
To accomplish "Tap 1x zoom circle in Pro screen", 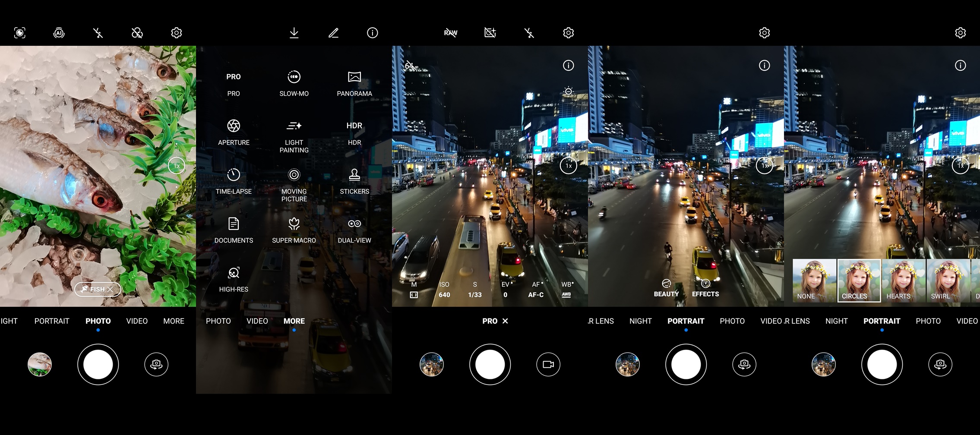I will pyautogui.click(x=569, y=166).
